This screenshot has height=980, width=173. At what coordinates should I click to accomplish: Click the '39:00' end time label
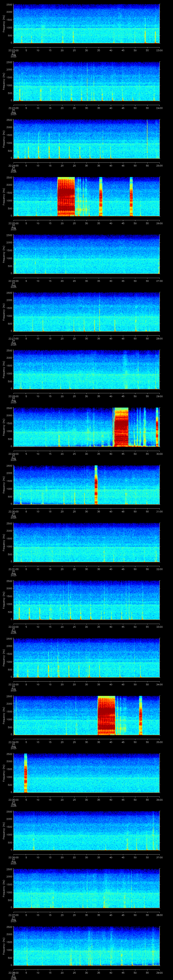point(160,972)
